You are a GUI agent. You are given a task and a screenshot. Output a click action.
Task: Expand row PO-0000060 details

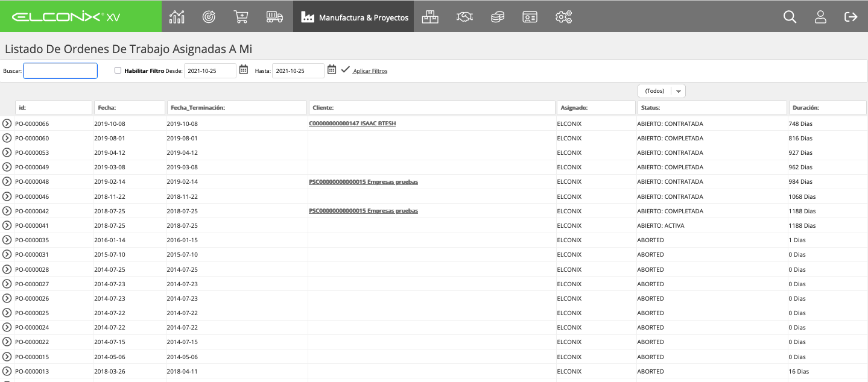coord(7,138)
